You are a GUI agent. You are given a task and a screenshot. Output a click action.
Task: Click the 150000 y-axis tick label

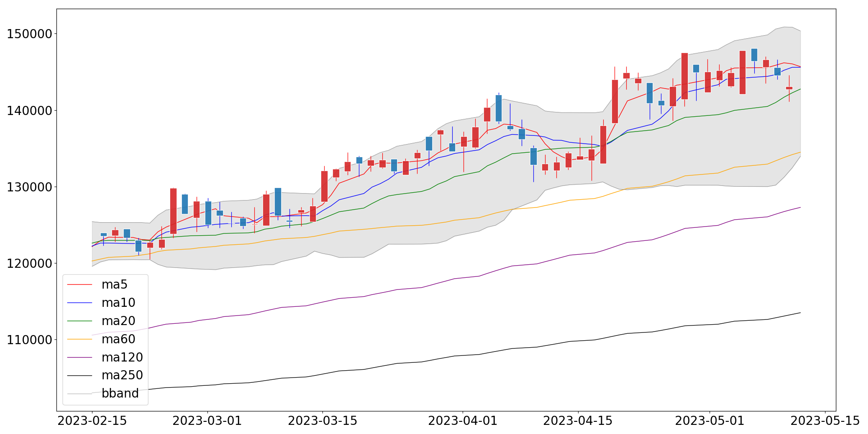pyautogui.click(x=30, y=34)
